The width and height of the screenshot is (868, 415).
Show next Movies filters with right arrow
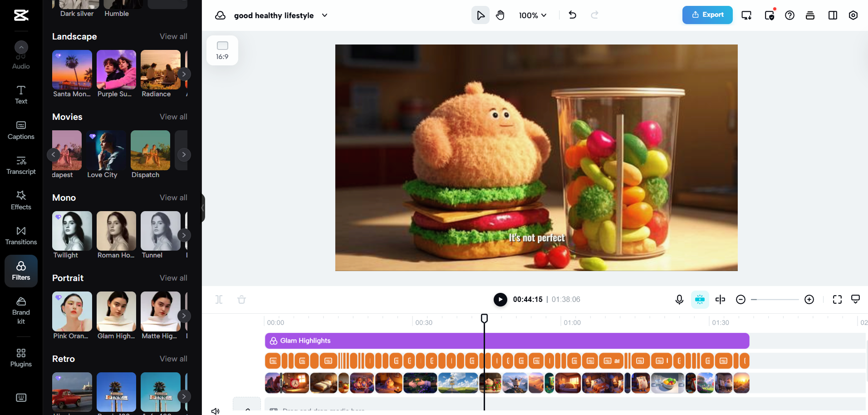184,154
